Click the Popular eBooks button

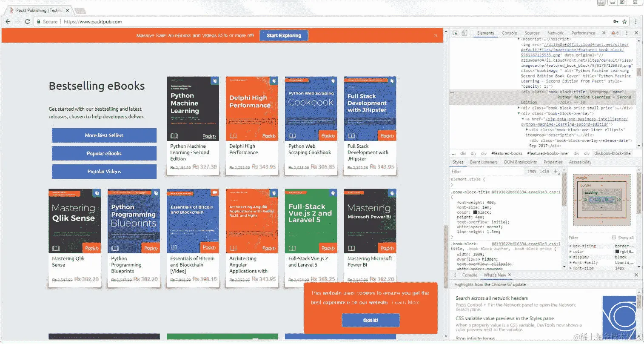[104, 153]
